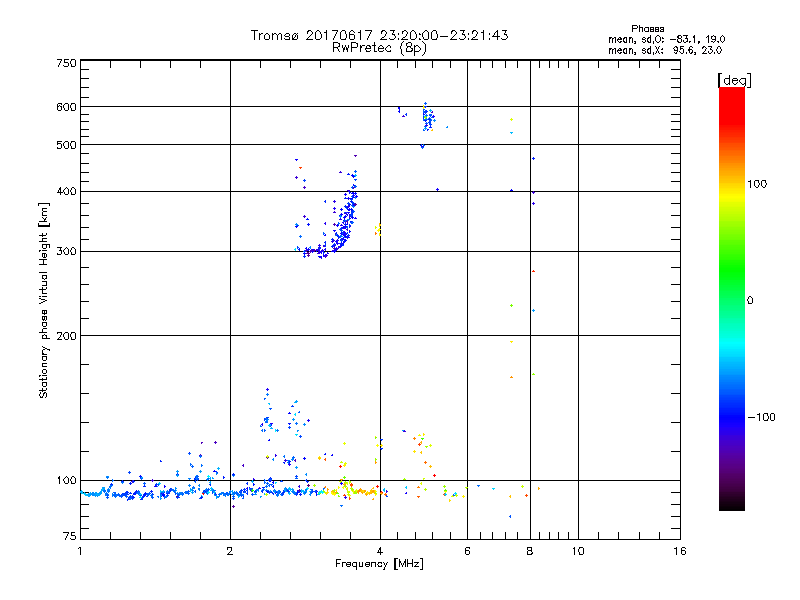This screenshot has width=800, height=600.
Task: Click the x-axis label 'Frequency [MHz]'
Action: tap(379, 564)
